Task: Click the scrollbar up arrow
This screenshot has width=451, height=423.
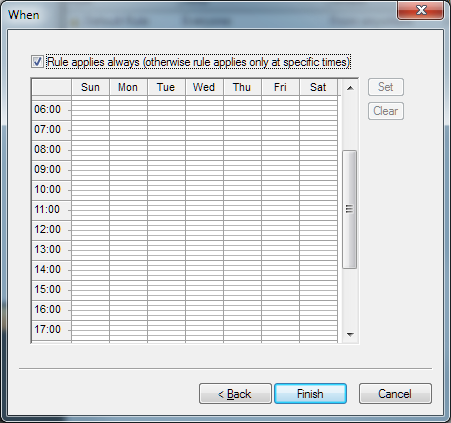Action: click(x=350, y=88)
